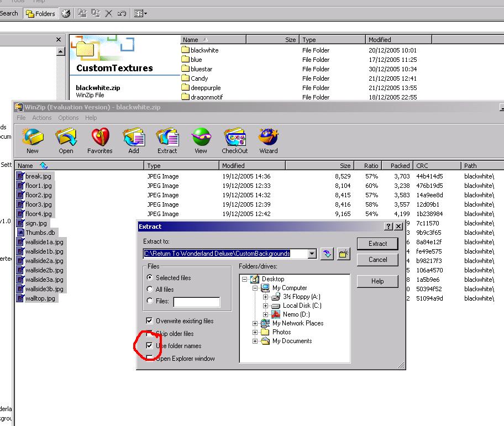The width and height of the screenshot is (504, 426).
Task: Click the side pane scroll up arrow
Action: click(61, 51)
